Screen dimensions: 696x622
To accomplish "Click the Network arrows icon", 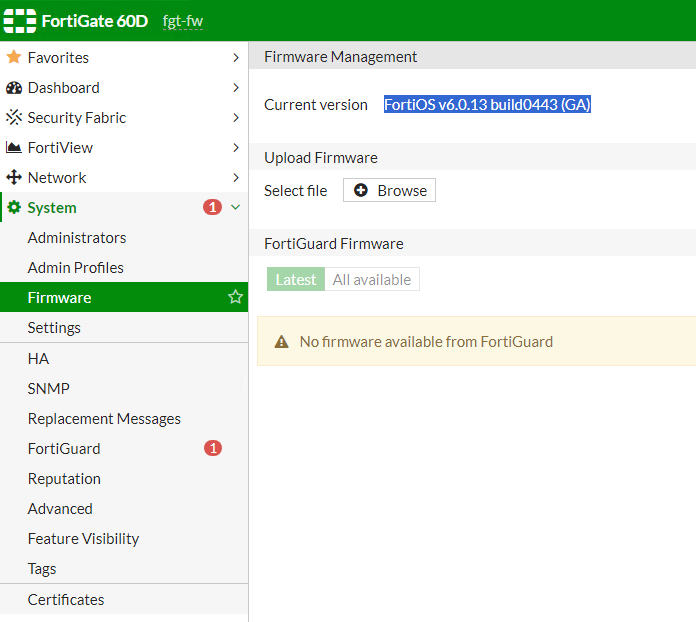I will coord(14,178).
